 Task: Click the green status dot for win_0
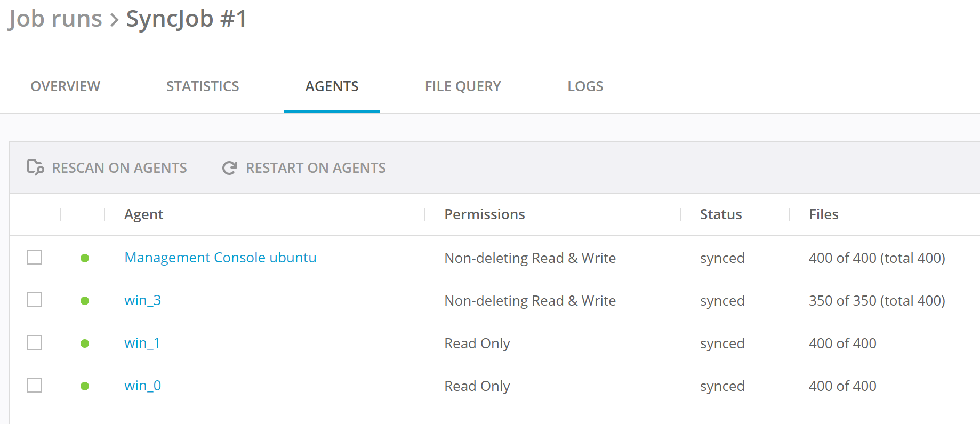pyautogui.click(x=85, y=386)
